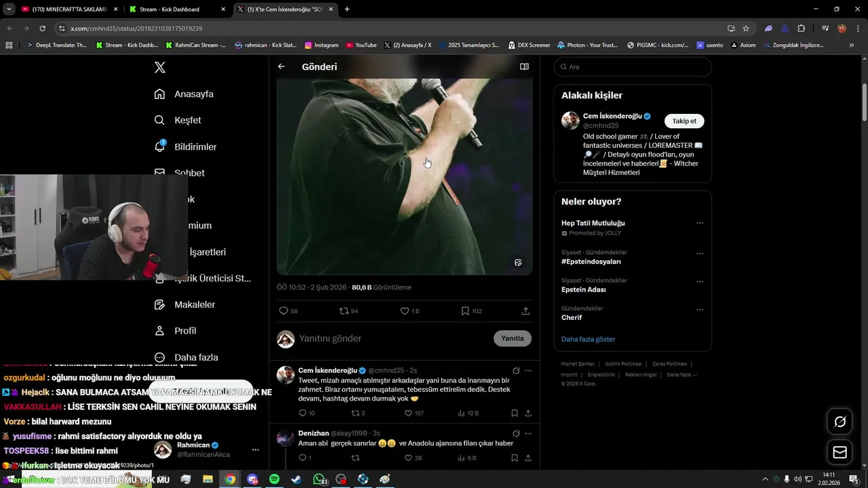868x488 pixels.
Task: Repost Cem's reply showing 3 reposts
Action: click(x=355, y=413)
